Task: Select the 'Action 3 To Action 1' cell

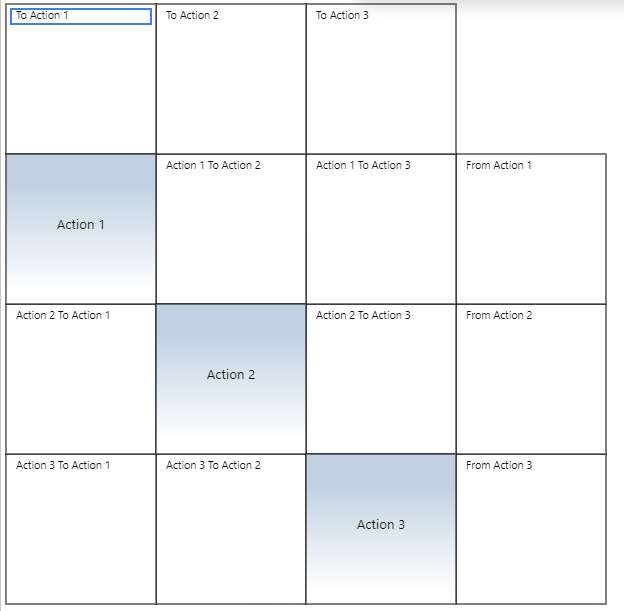Action: pos(81,530)
